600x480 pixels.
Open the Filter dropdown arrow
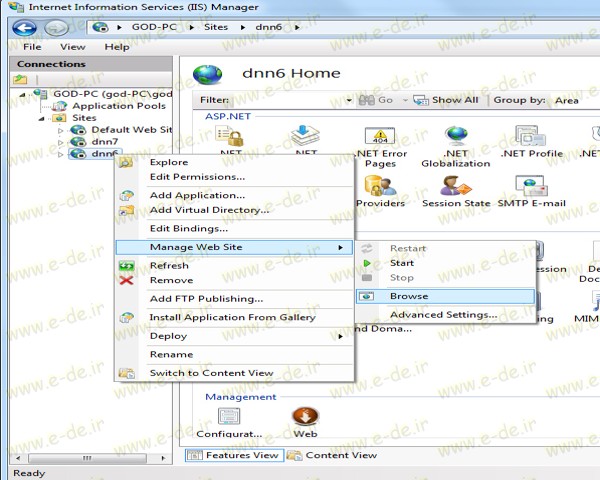click(349, 100)
